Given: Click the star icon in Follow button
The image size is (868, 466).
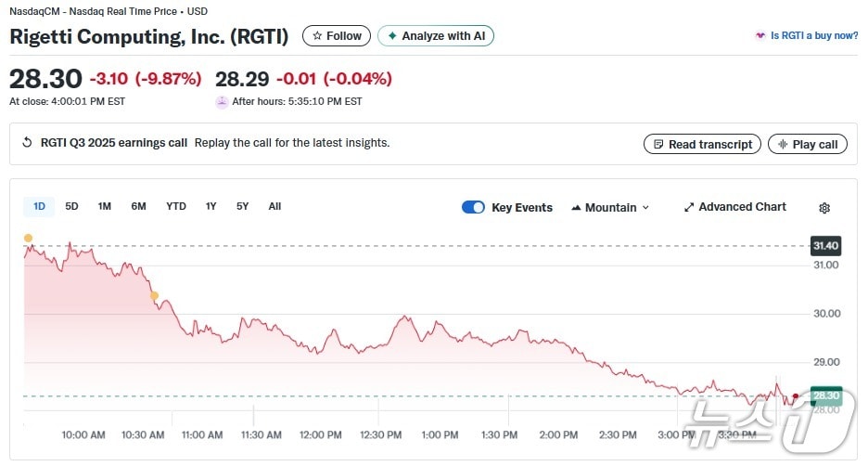Looking at the screenshot, I should pyautogui.click(x=317, y=36).
